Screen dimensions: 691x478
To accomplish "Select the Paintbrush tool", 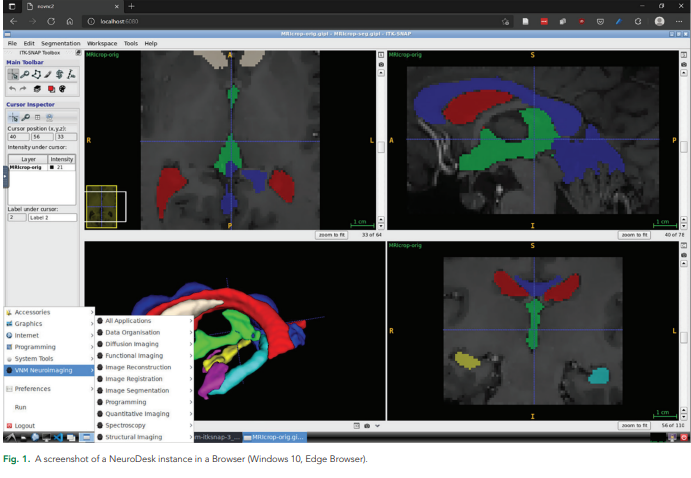I will click(49, 74).
